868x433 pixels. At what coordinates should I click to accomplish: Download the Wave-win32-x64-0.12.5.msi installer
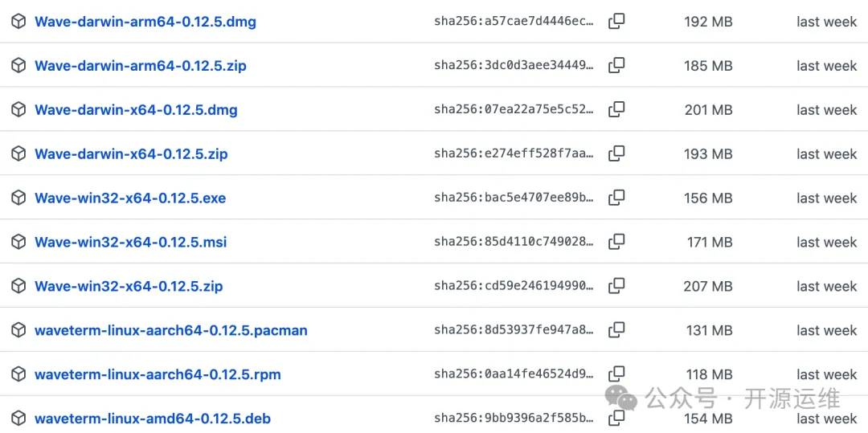[x=130, y=242]
